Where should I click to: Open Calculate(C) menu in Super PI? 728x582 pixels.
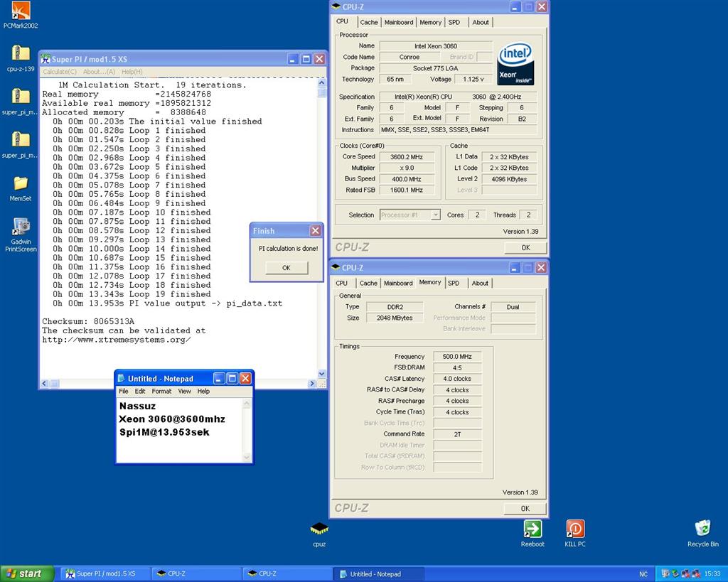tap(60, 72)
